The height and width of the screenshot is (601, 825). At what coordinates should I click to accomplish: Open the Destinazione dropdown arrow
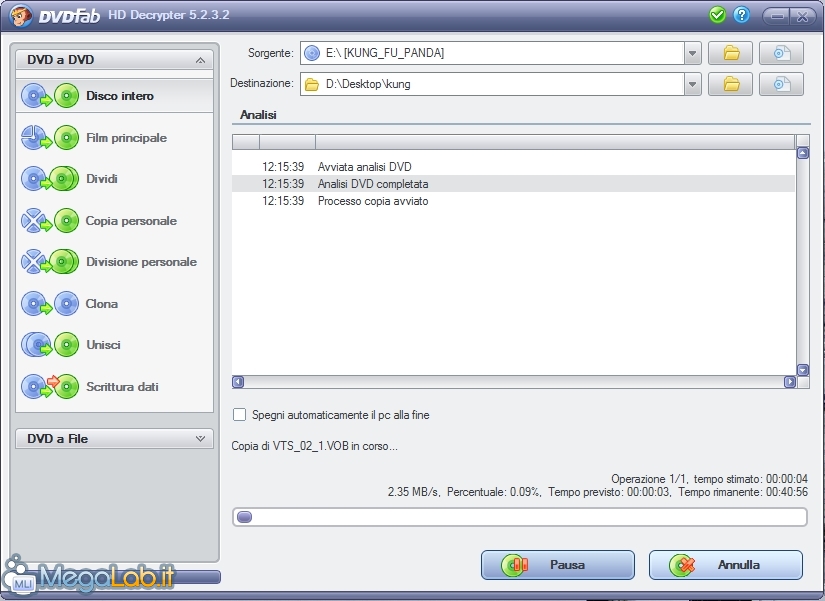693,84
